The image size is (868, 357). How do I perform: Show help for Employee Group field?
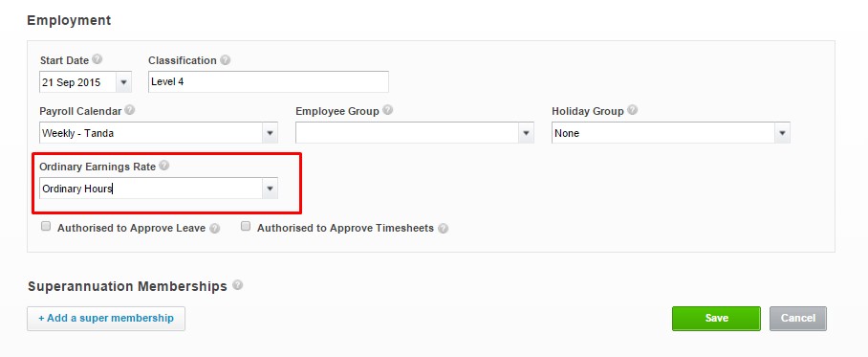(x=387, y=110)
